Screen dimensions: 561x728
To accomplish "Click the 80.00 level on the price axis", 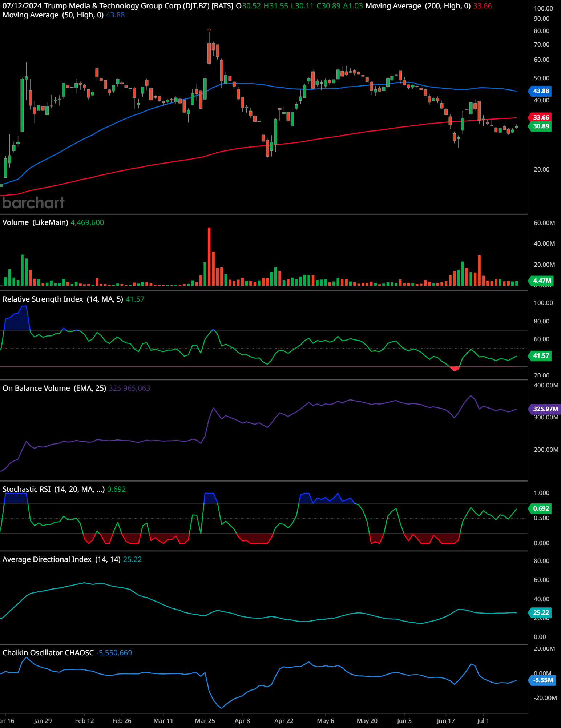I will (x=541, y=31).
